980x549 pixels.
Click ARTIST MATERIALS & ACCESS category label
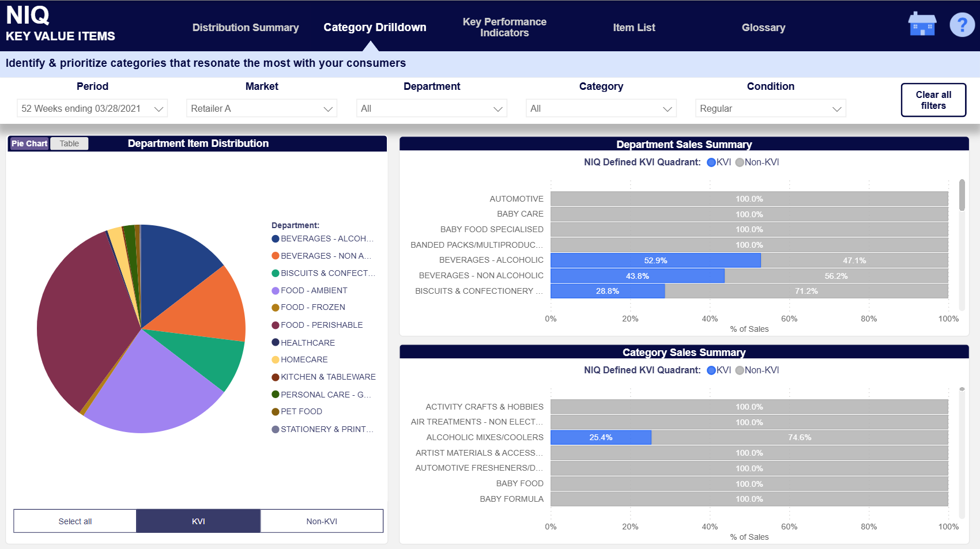[x=479, y=453]
